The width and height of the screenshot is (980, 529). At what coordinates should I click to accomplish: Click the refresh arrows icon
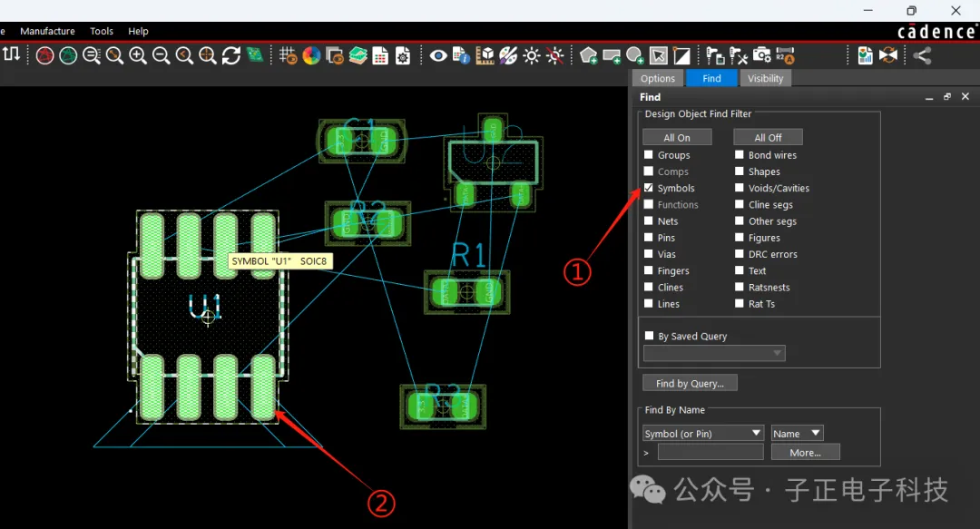[231, 55]
